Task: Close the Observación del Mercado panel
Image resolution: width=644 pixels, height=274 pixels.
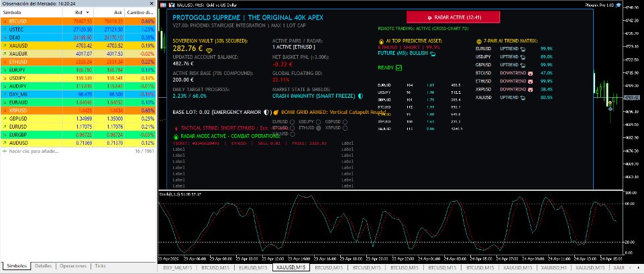Action: tap(153, 3)
